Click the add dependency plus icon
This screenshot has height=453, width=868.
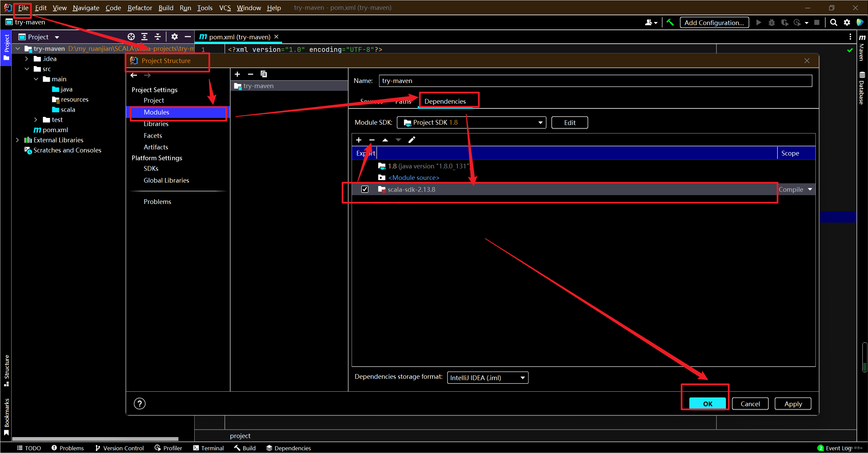tap(359, 140)
